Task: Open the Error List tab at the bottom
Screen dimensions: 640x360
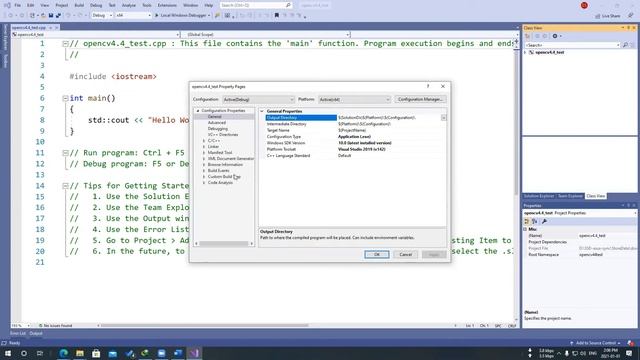Action: (x=18, y=333)
